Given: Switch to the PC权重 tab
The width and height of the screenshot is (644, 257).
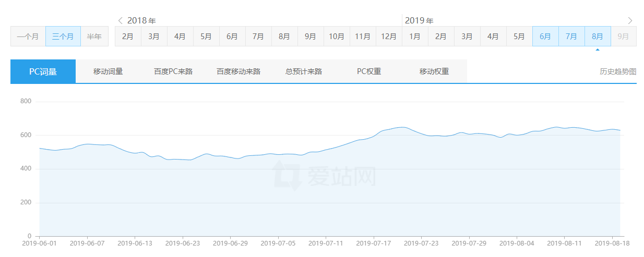Looking at the screenshot, I should pos(369,71).
